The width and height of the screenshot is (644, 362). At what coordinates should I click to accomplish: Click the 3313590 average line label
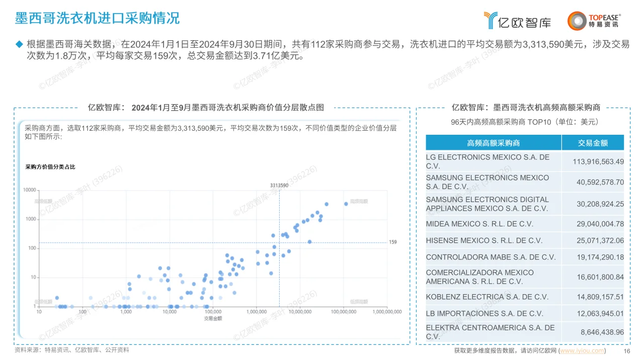[x=279, y=186]
